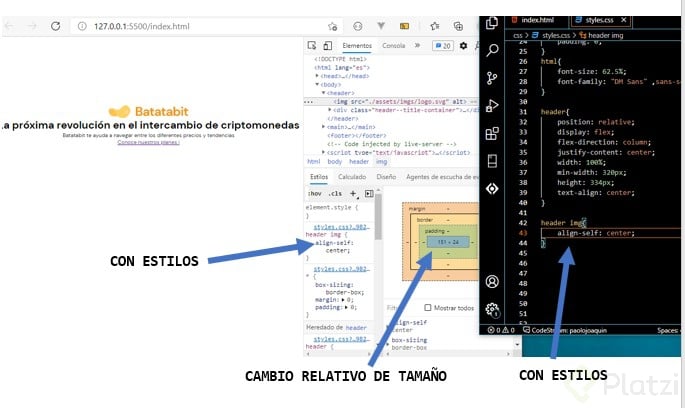
Task: Select 'html' in the DevTools breadcrumb
Action: click(x=314, y=162)
